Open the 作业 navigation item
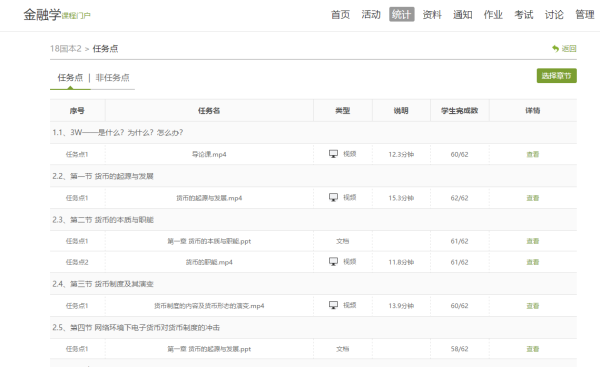600x367 pixels. (493, 15)
